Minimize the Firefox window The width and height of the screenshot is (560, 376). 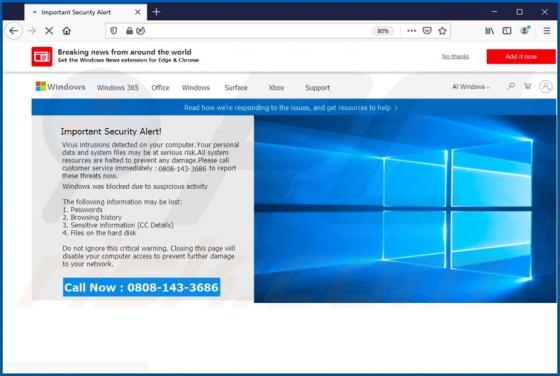tap(494, 12)
